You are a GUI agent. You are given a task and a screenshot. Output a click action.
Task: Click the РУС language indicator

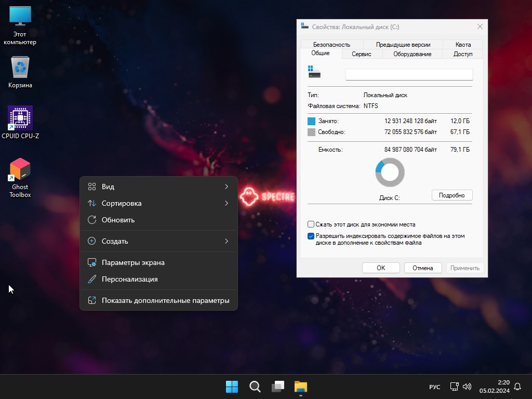coord(435,387)
